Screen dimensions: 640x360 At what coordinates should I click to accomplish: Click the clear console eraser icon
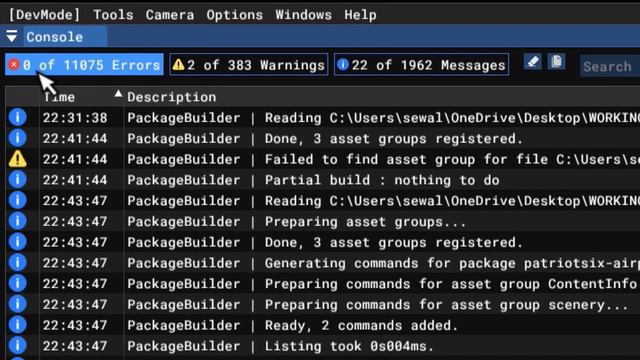point(533,62)
